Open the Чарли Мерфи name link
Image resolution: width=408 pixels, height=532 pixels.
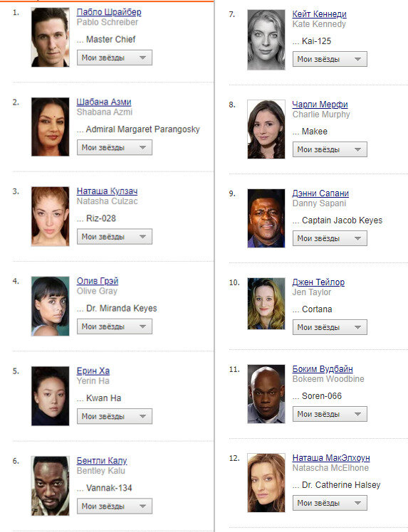coord(320,104)
